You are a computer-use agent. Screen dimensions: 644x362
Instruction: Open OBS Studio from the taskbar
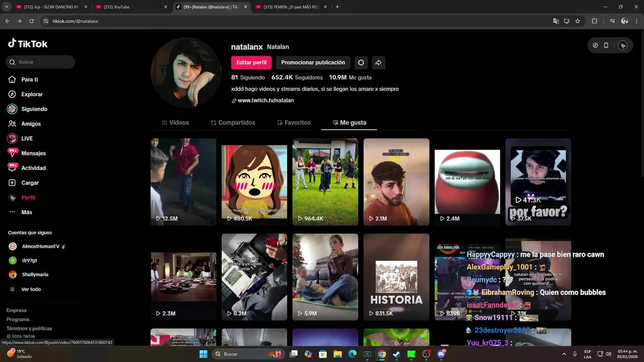[426, 354]
